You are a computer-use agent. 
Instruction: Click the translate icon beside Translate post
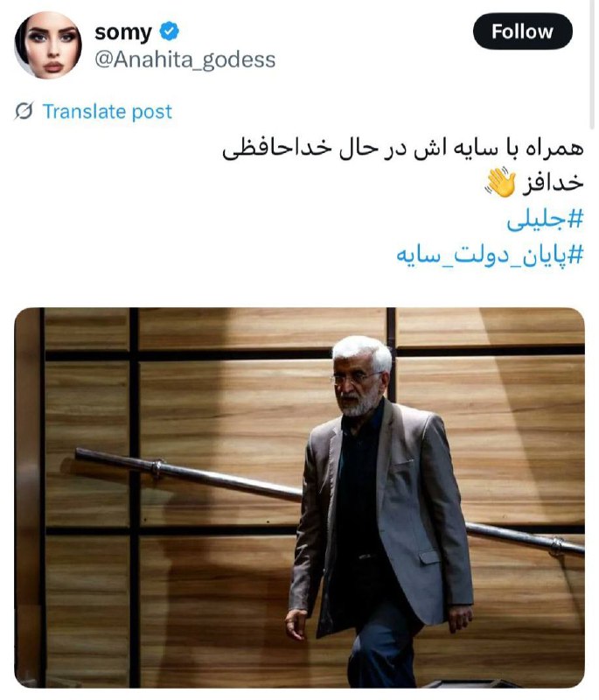24,111
